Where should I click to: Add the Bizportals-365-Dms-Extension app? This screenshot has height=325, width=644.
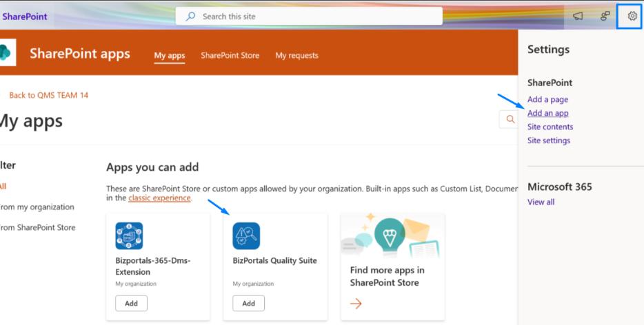pos(131,303)
